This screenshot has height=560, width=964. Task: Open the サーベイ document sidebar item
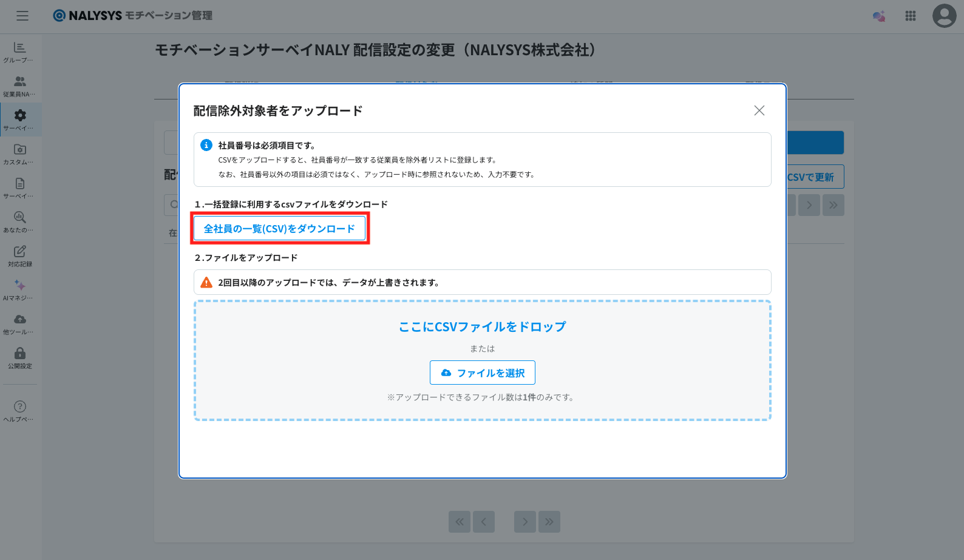tap(20, 188)
